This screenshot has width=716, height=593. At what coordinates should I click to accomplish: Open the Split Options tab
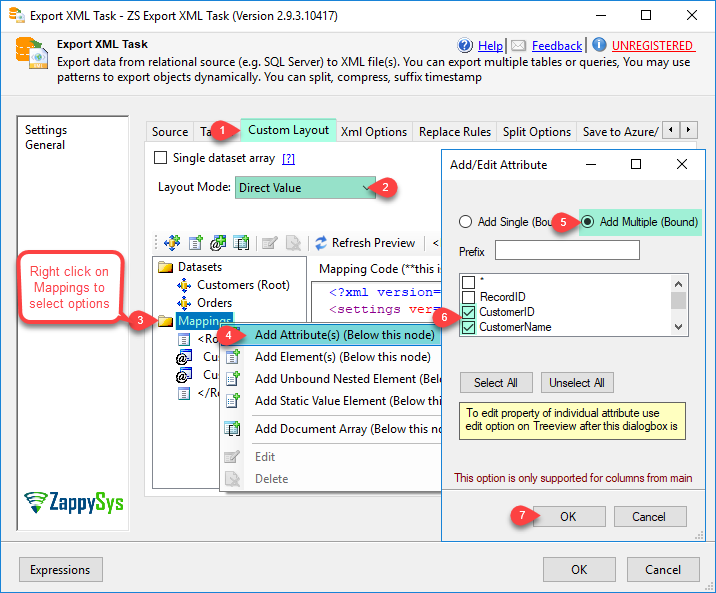point(537,132)
